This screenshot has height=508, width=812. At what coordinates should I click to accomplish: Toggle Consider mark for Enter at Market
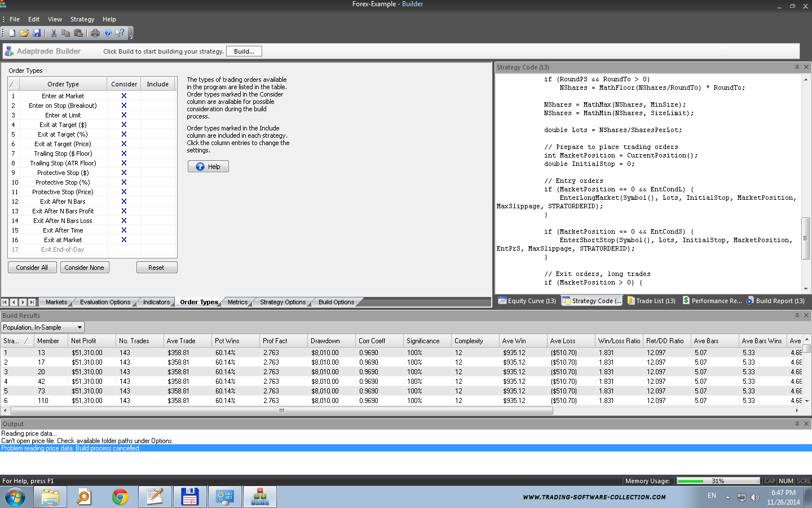[x=124, y=96]
